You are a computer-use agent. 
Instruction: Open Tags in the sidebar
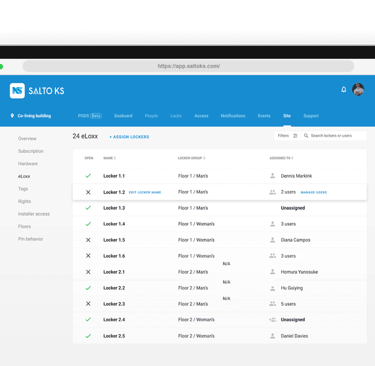coord(23,189)
